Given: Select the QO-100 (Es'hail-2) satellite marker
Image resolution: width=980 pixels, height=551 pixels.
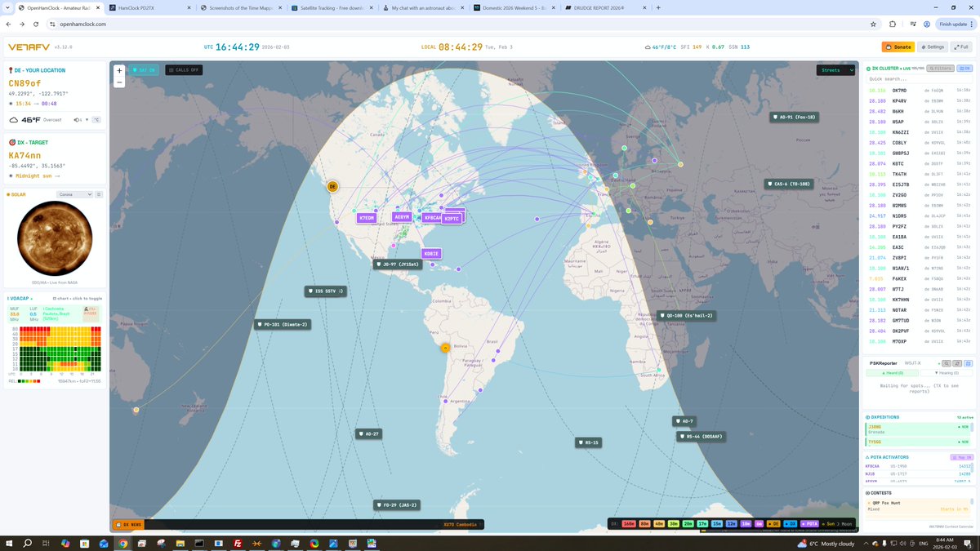Looking at the screenshot, I should pyautogui.click(x=687, y=316).
